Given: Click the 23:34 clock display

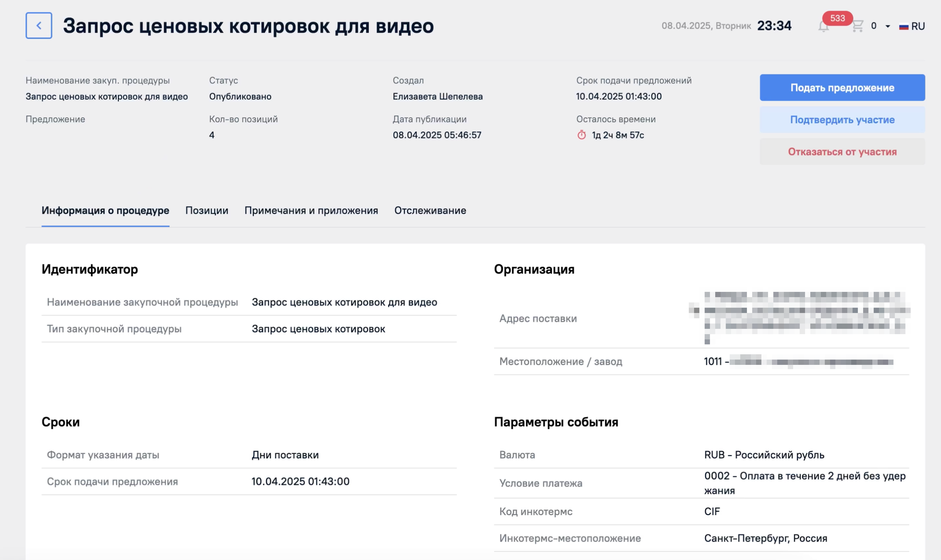Looking at the screenshot, I should tap(774, 26).
